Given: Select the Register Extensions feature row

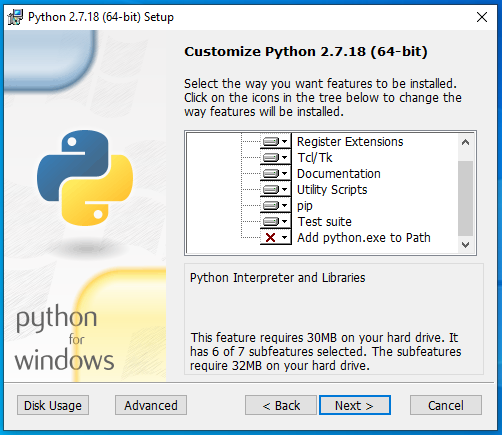Looking at the screenshot, I should tap(350, 142).
